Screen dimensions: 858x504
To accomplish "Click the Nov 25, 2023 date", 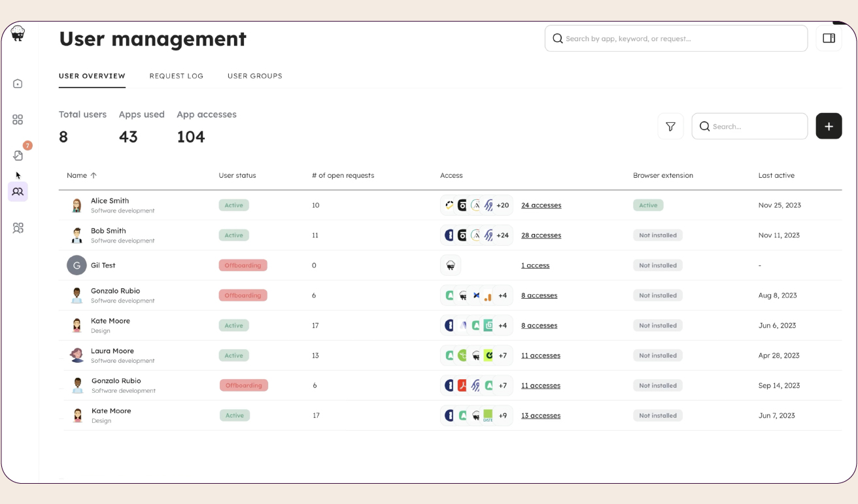I will tap(780, 205).
